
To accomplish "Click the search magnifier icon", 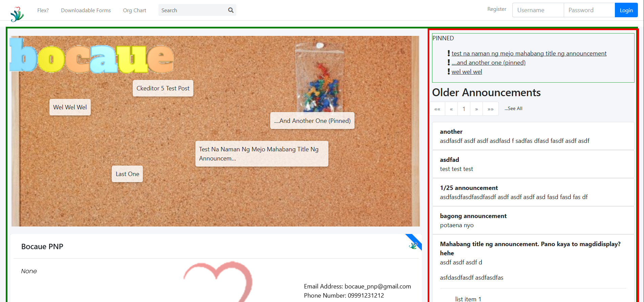I will 231,10.
